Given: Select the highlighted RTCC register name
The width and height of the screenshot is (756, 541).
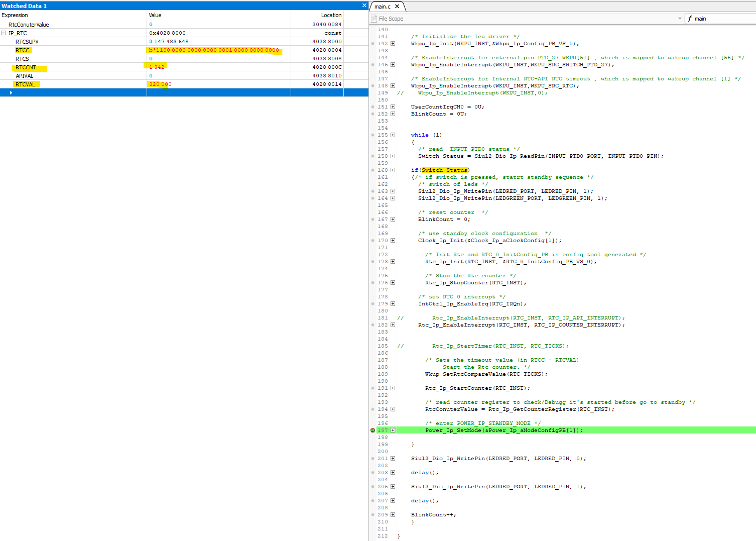Looking at the screenshot, I should [23, 50].
